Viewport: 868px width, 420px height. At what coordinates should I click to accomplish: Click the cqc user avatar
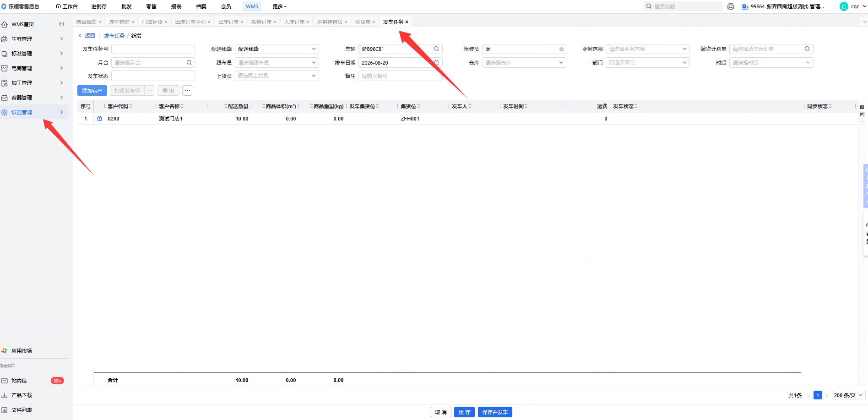(x=844, y=6)
